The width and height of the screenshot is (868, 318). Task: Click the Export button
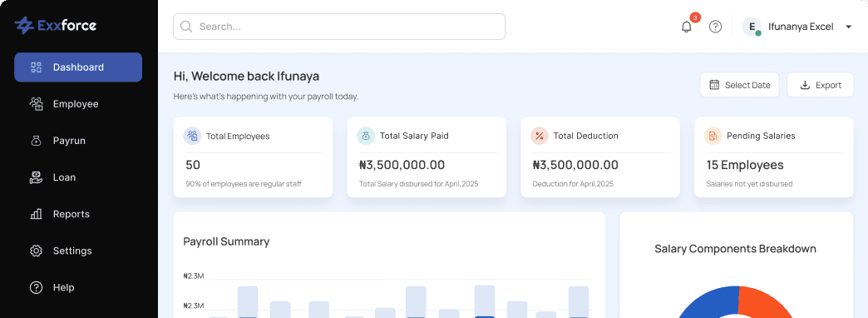point(821,85)
